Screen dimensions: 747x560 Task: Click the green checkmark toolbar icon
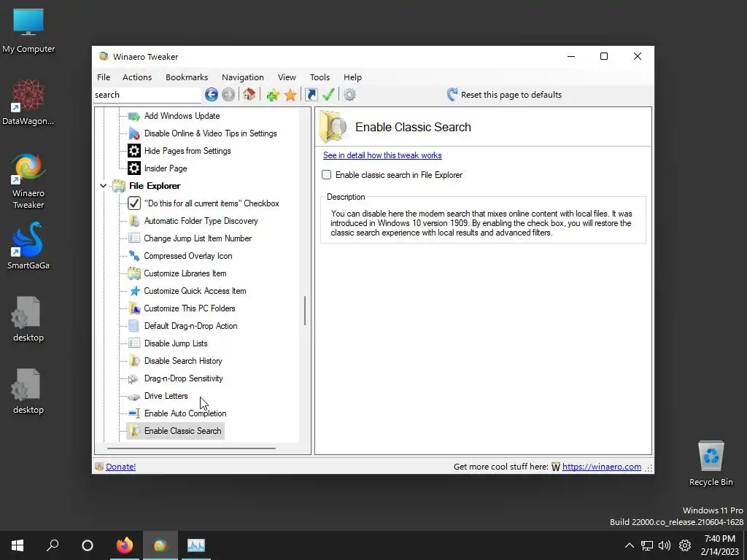328,94
